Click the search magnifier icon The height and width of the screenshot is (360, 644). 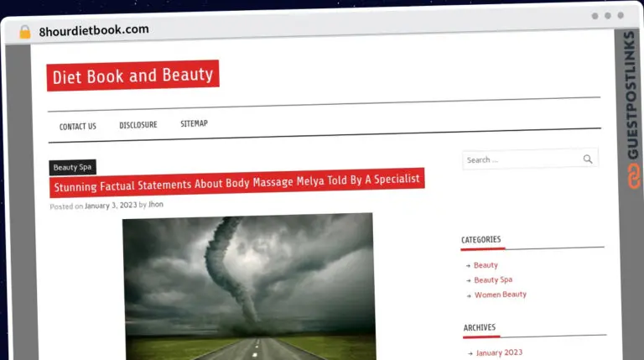click(588, 159)
